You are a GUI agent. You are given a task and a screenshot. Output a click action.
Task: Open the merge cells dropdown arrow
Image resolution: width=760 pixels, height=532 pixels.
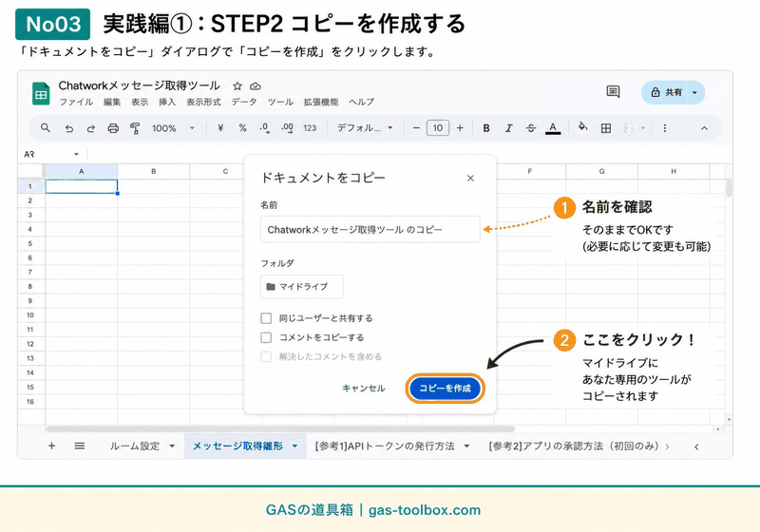pos(643,128)
